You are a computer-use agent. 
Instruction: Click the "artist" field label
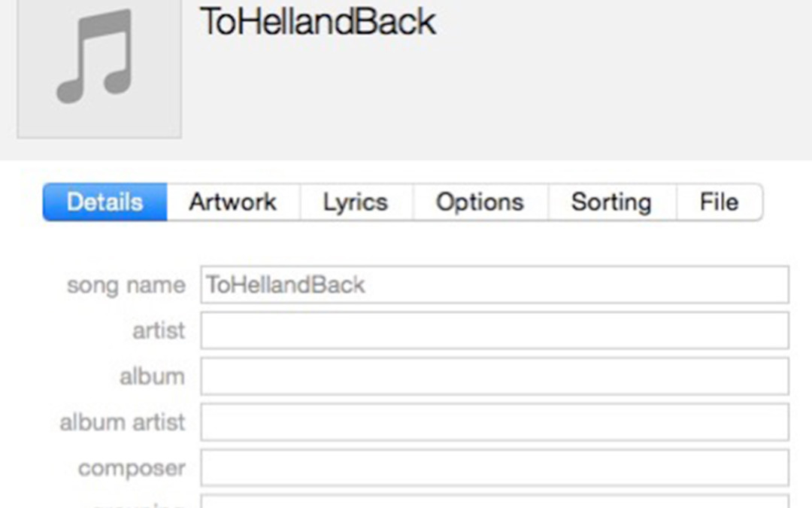(159, 331)
